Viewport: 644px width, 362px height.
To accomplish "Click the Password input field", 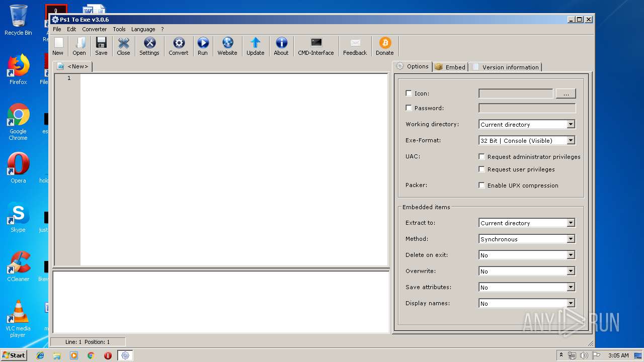I will (527, 108).
